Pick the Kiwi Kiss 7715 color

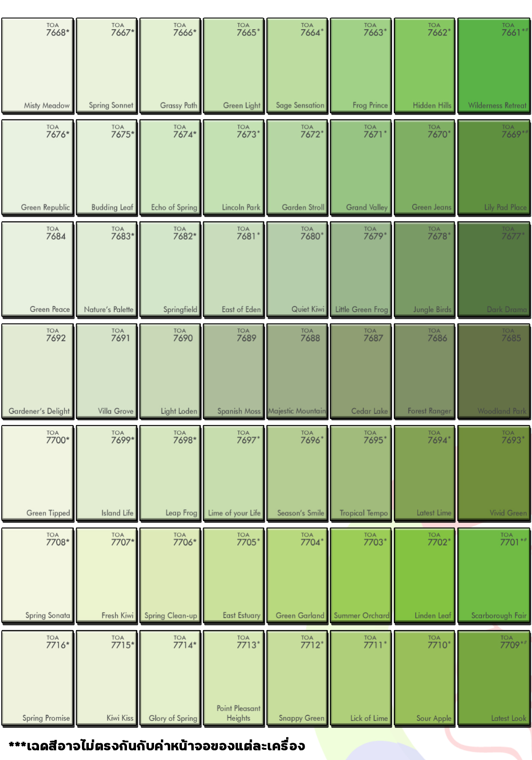pos(106,679)
